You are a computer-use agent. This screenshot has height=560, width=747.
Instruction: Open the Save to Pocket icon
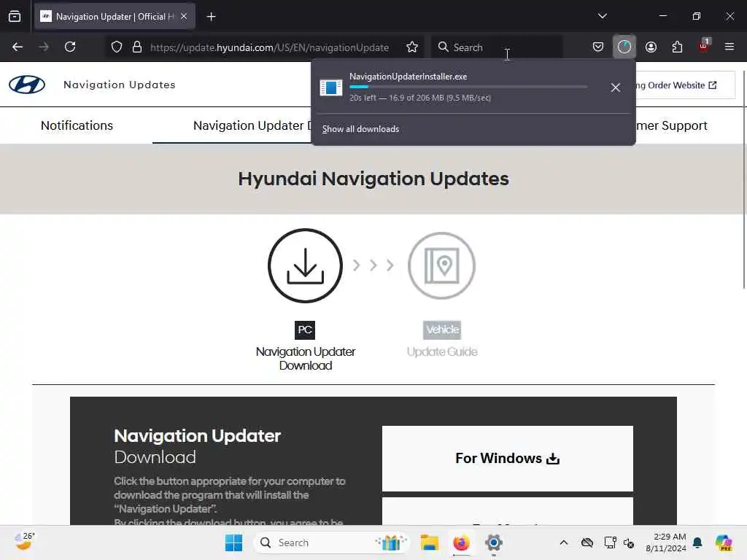(598, 47)
